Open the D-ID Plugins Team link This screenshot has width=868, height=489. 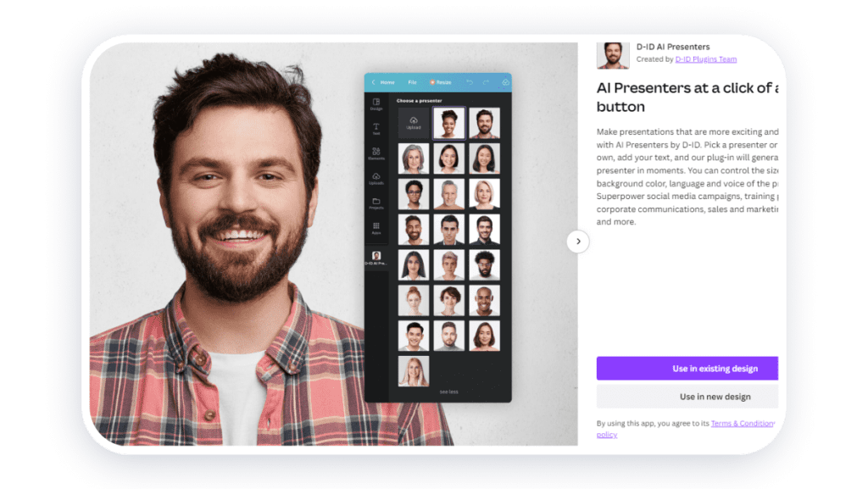point(705,59)
